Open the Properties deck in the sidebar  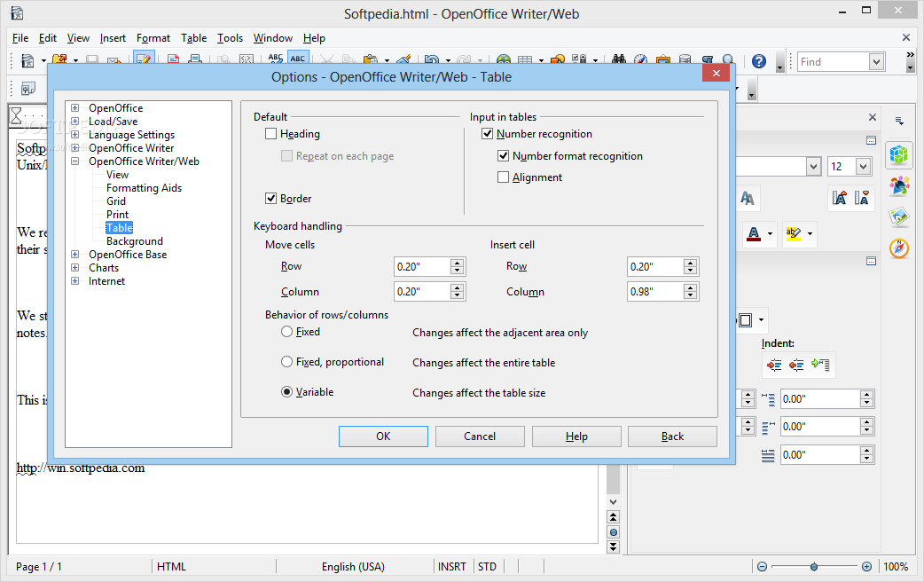point(898,155)
